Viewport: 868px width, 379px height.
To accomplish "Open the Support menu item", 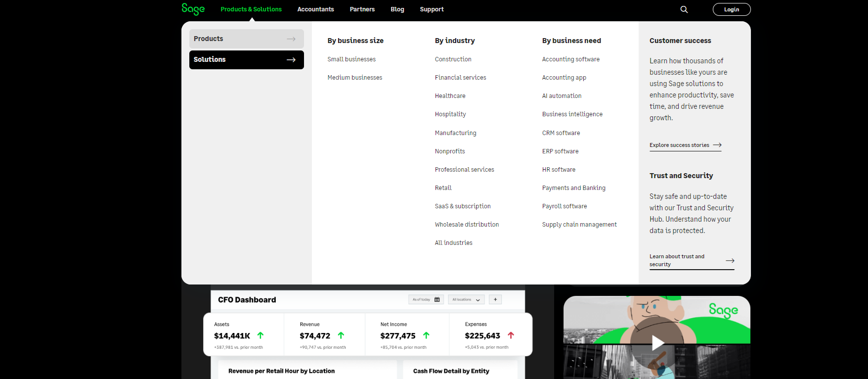I will (432, 9).
